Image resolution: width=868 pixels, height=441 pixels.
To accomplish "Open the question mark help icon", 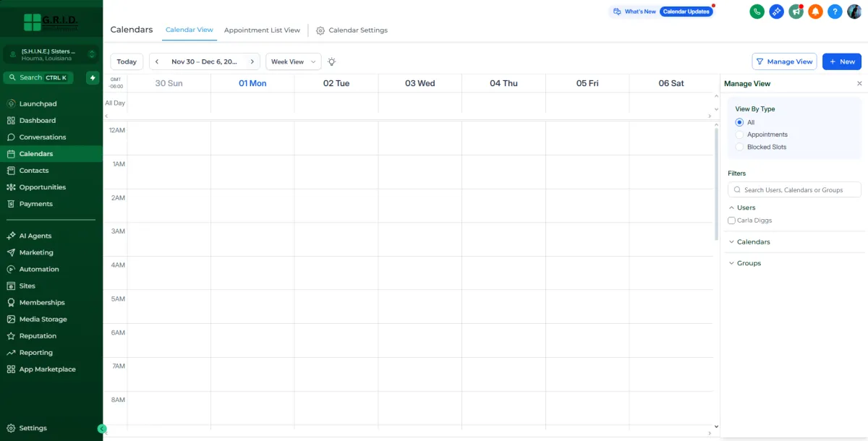I will tap(835, 12).
